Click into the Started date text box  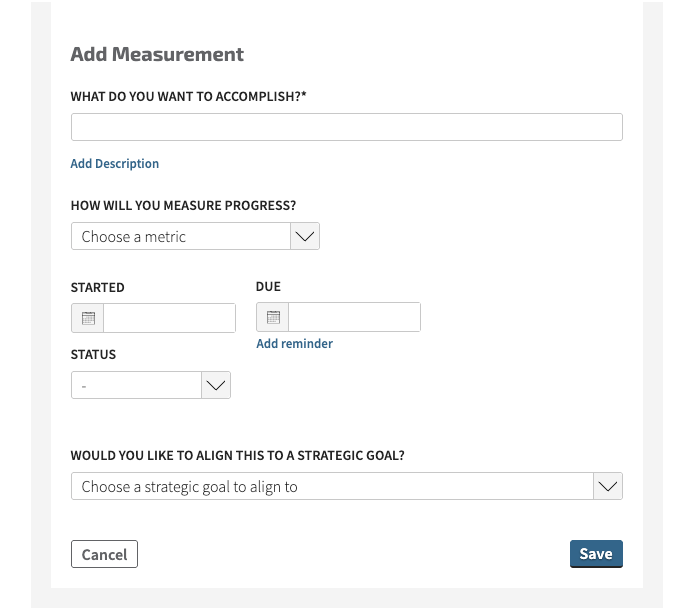(169, 318)
